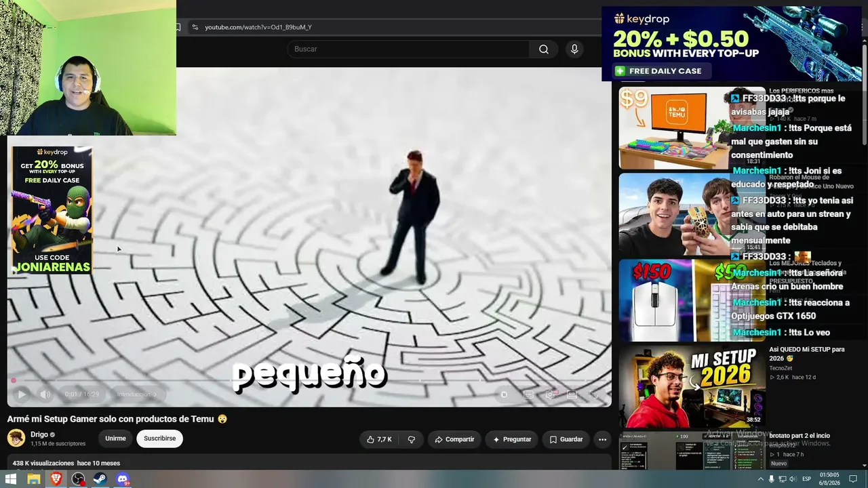The width and height of the screenshot is (868, 488).
Task: Click the keydrop JONIARENAS code ad
Action: [x=52, y=210]
